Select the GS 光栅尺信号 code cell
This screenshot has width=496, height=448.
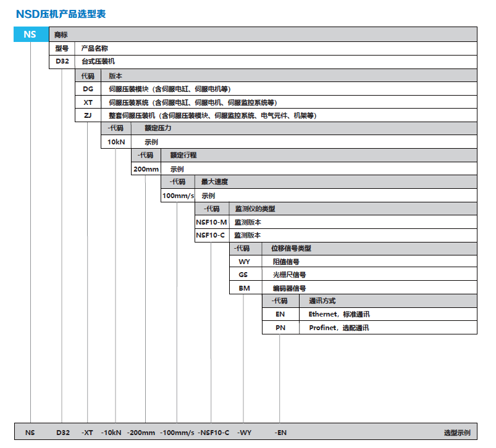coord(244,275)
